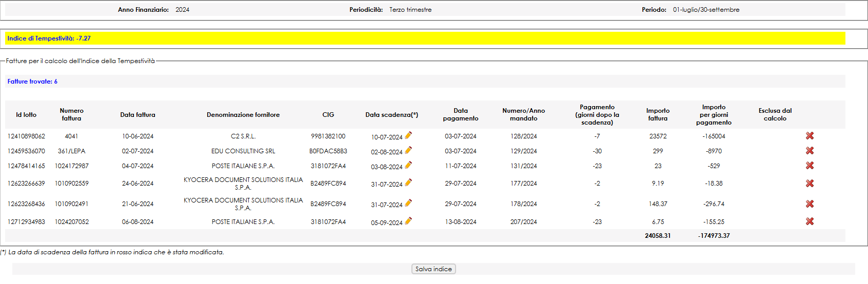Image resolution: width=868 pixels, height=284 pixels.
Task: Click the Importo fattura column header
Action: (x=658, y=114)
